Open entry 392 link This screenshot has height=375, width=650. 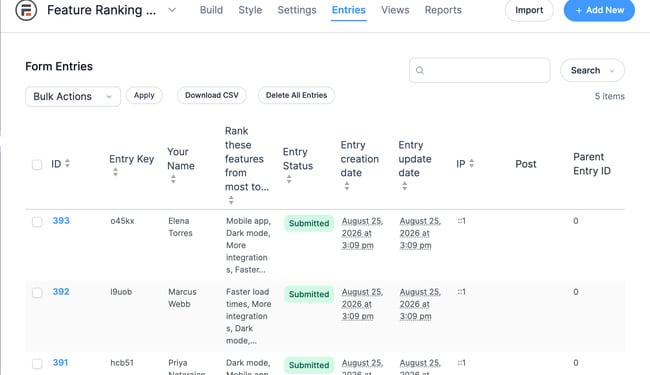(61, 292)
